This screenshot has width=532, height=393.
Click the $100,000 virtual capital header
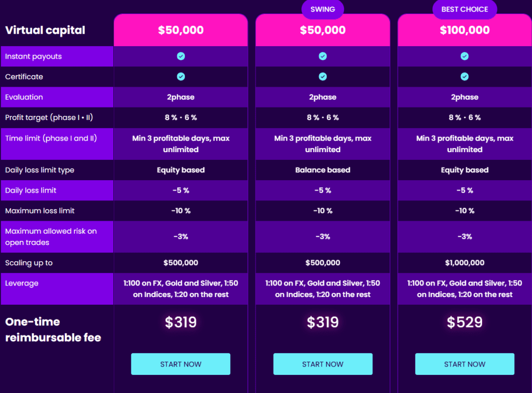coord(464,30)
